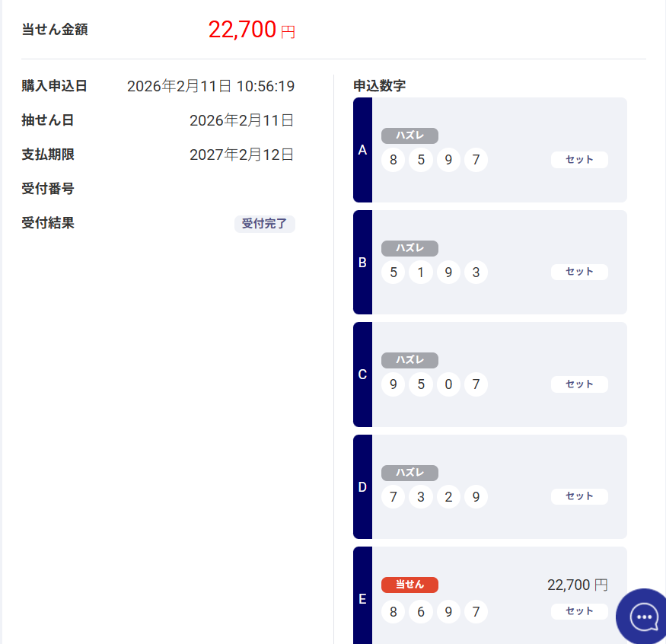Click the ハズレ badge in row C

click(409, 361)
